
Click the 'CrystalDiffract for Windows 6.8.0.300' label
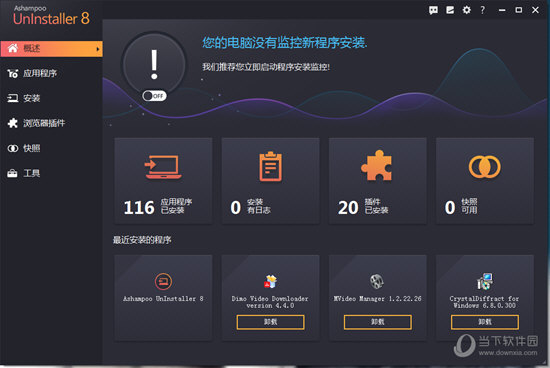(484, 302)
